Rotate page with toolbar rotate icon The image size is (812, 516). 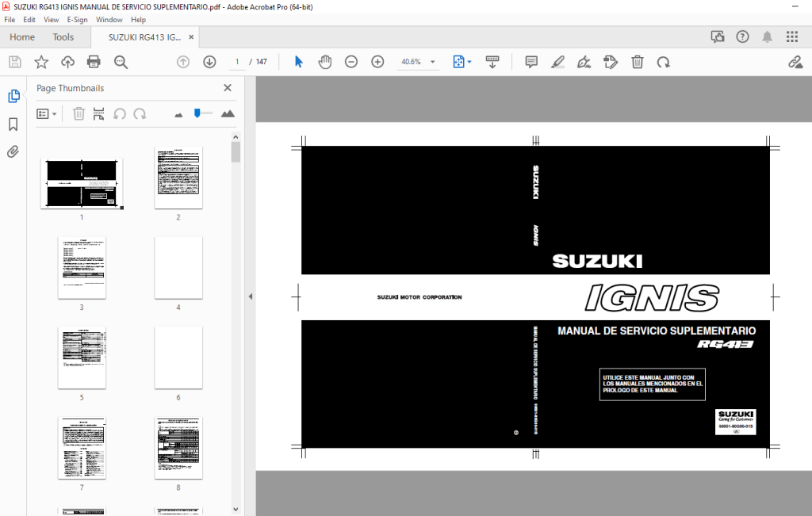[664, 62]
